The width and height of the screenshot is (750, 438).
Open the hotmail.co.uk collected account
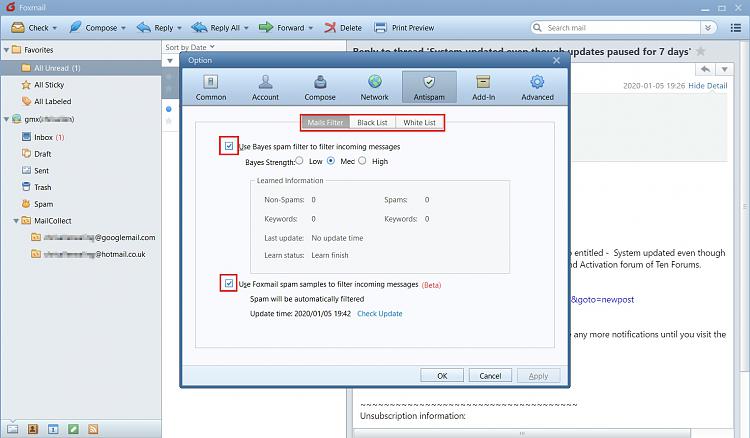coord(88,254)
